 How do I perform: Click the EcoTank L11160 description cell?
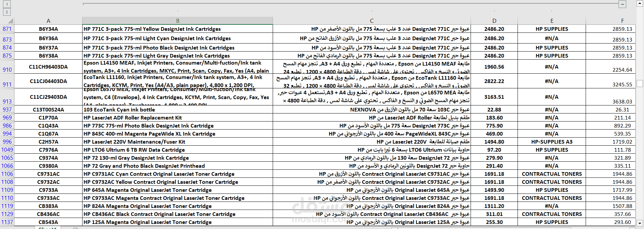[x=177, y=81]
